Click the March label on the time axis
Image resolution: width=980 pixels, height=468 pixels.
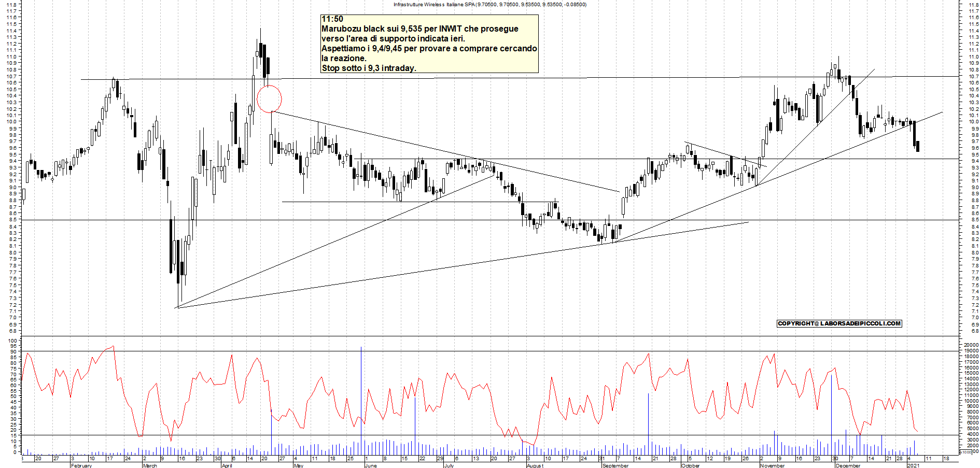click(150, 465)
